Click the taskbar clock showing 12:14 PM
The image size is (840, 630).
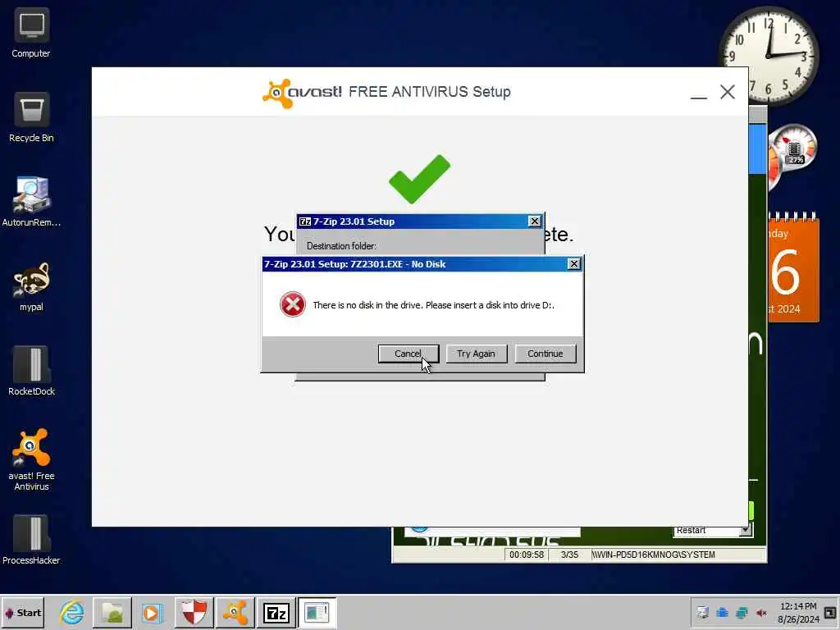798,613
